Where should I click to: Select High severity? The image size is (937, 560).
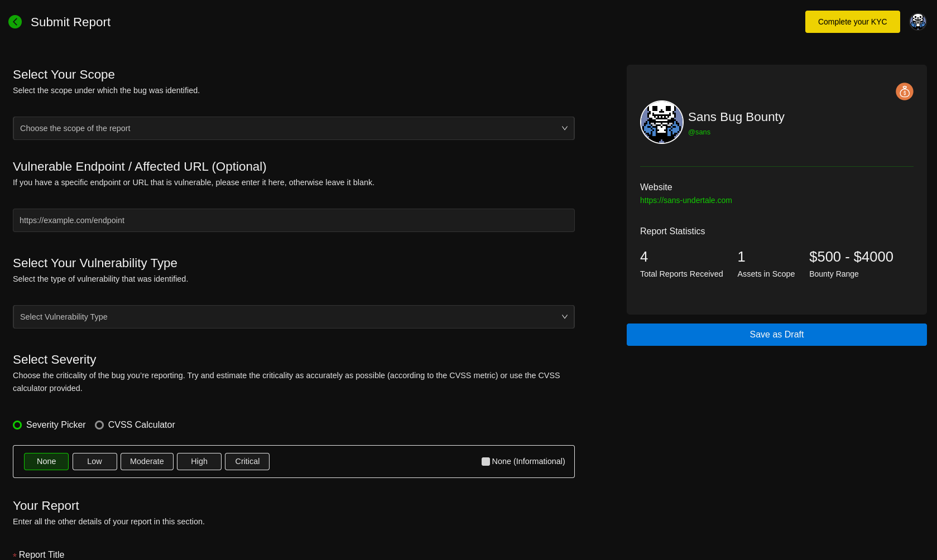coord(199,461)
